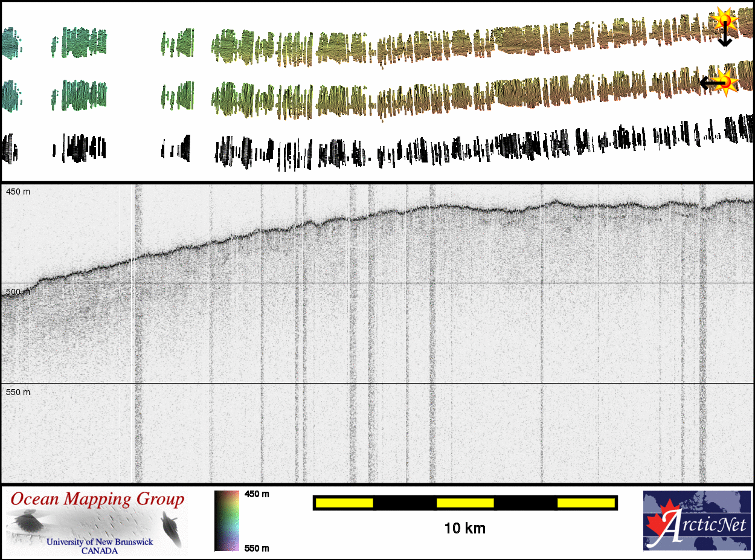
Task: Click the Ocean Mapping Group title
Action: [97, 499]
